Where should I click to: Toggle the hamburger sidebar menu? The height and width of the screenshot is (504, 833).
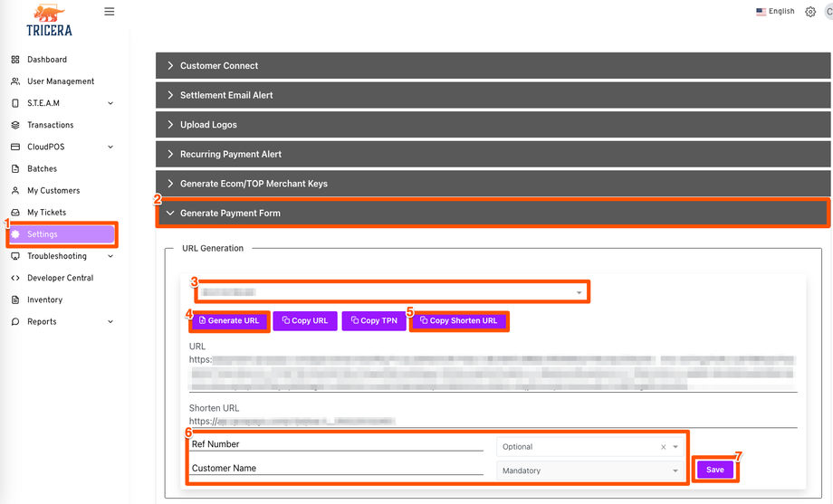[x=110, y=11]
